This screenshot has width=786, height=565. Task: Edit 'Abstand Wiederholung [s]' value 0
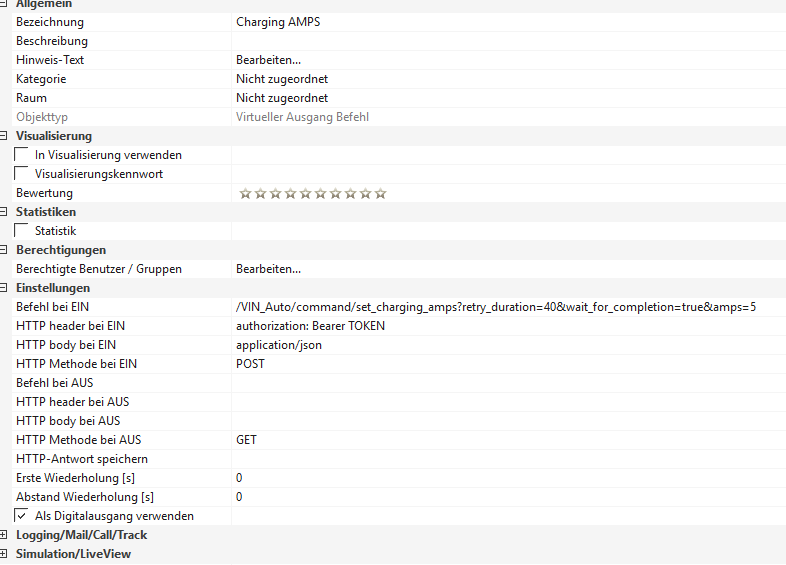coord(508,498)
